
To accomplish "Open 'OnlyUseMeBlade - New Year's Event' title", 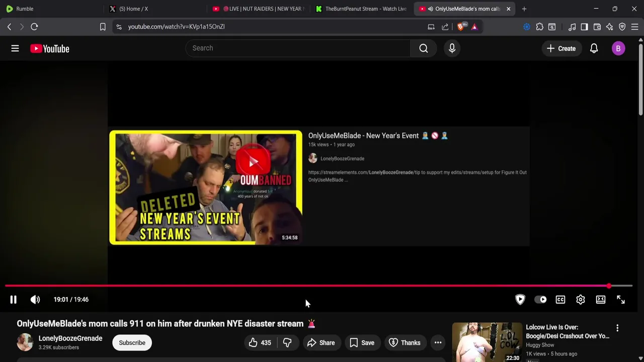I will point(378,136).
